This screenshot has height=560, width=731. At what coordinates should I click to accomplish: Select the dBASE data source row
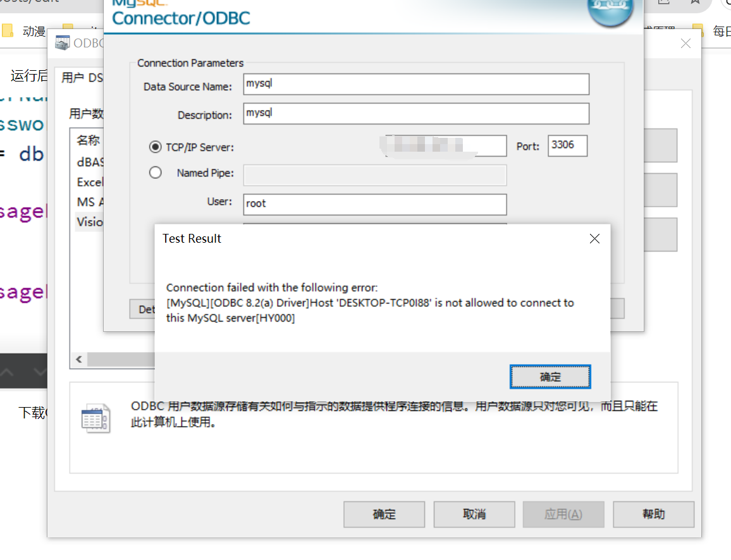tap(90, 162)
